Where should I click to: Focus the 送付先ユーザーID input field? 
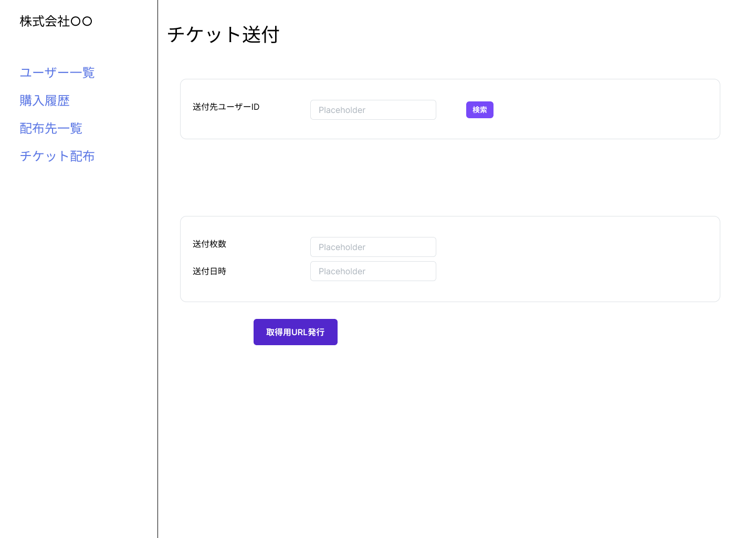(x=373, y=110)
